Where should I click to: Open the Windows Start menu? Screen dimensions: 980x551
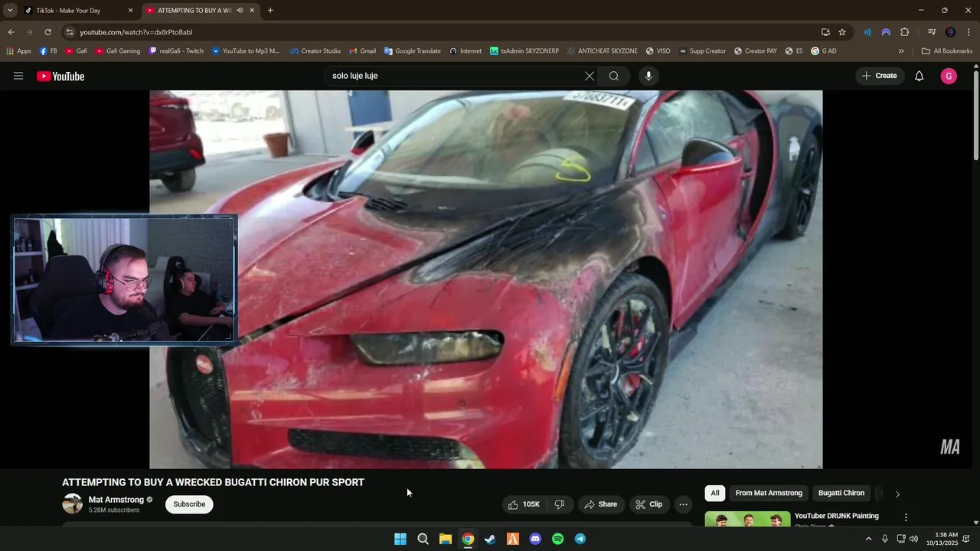click(x=400, y=539)
